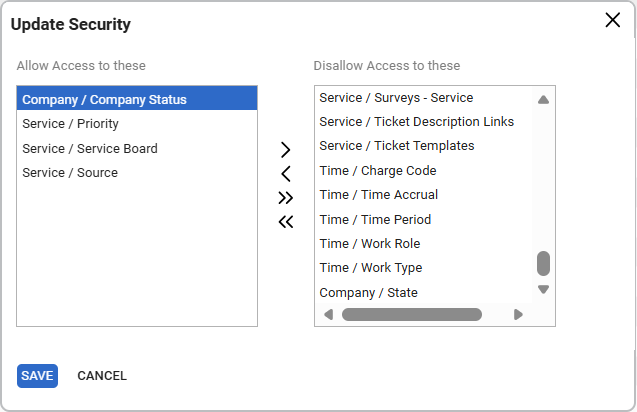The width and height of the screenshot is (637, 412).
Task: Cancel the security update
Action: tap(102, 376)
